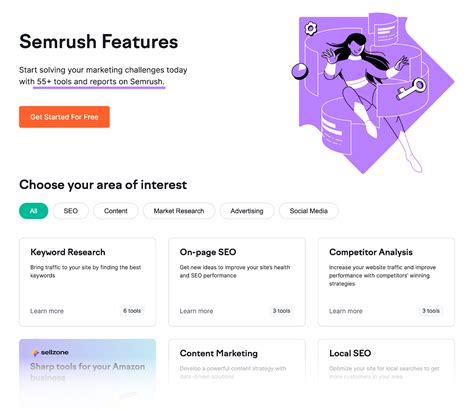Open Learn more under Competitor Analysis

point(346,311)
